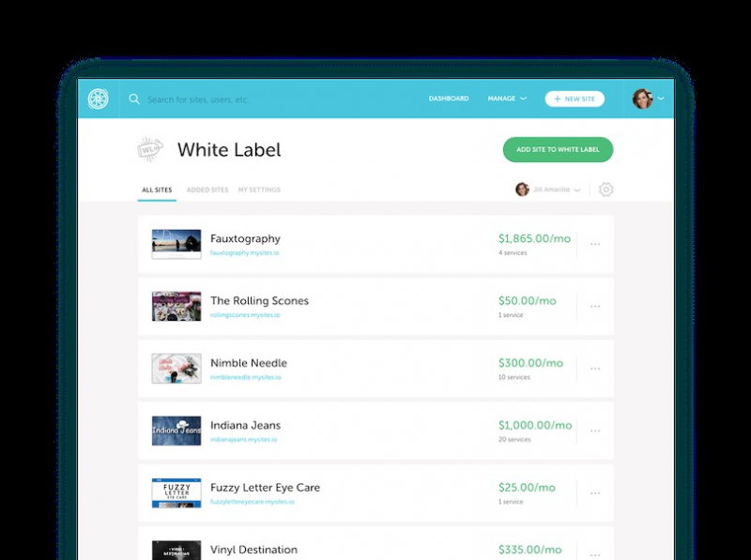Click the circular app logo icon
Screen dimensions: 751x560
coord(99,98)
